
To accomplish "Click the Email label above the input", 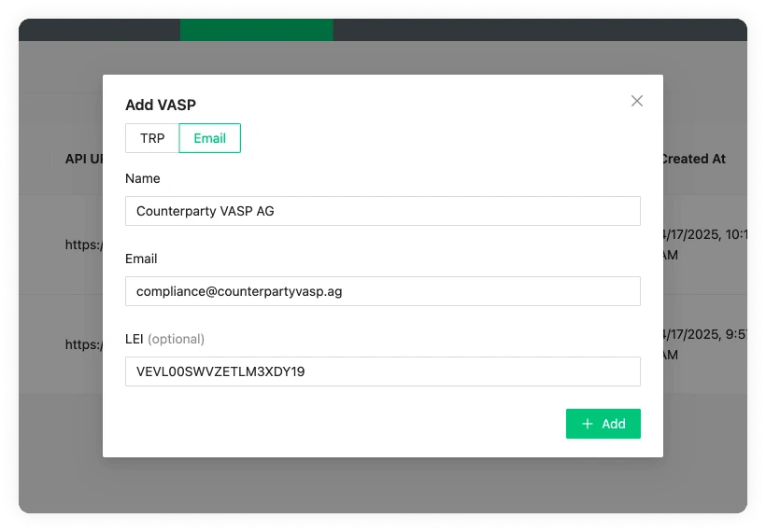I will point(141,259).
